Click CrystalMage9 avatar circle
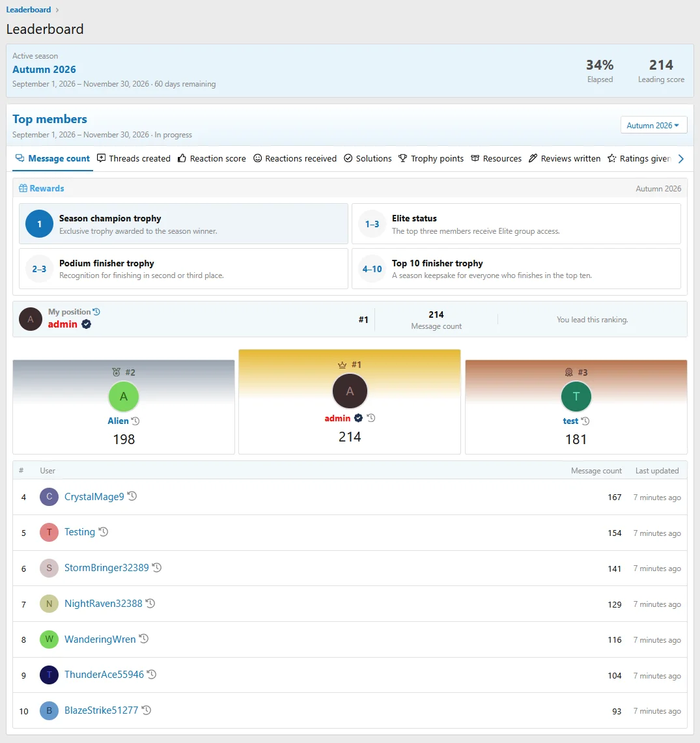The height and width of the screenshot is (743, 700). coord(49,497)
